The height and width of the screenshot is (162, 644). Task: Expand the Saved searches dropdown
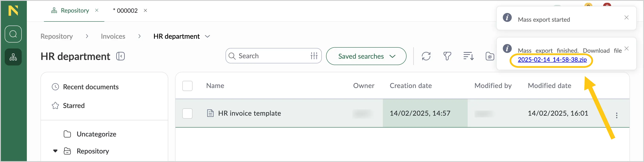click(x=366, y=56)
